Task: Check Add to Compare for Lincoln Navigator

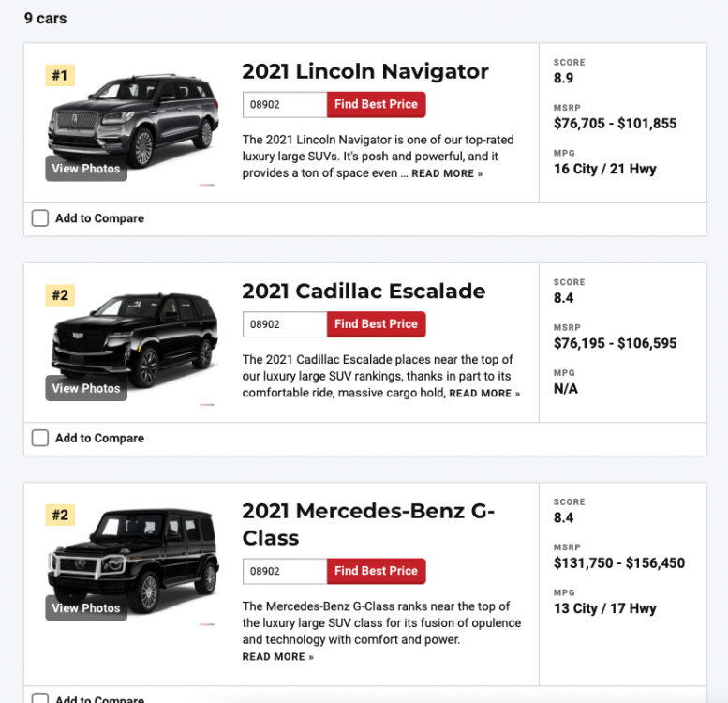Action: coord(40,218)
